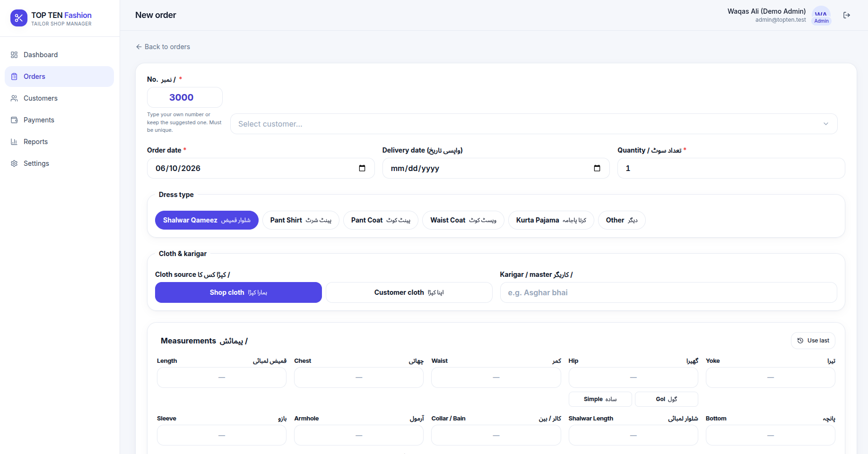The height and width of the screenshot is (454, 868).
Task: Click the Order date field 06/10/2026
Action: tap(261, 168)
